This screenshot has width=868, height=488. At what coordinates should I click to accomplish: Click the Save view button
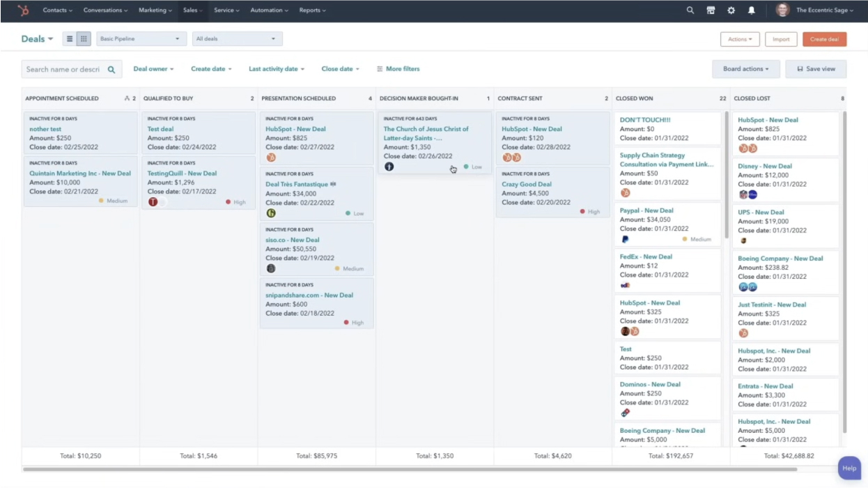tap(816, 69)
